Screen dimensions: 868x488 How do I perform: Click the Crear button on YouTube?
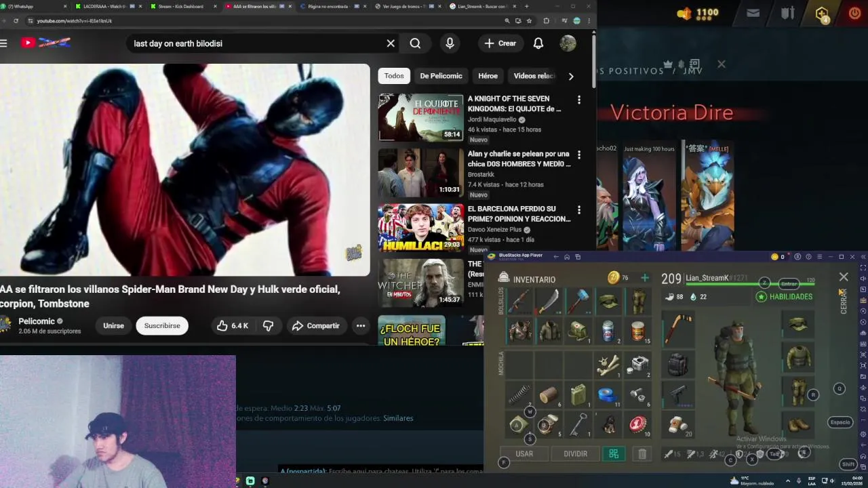point(500,43)
